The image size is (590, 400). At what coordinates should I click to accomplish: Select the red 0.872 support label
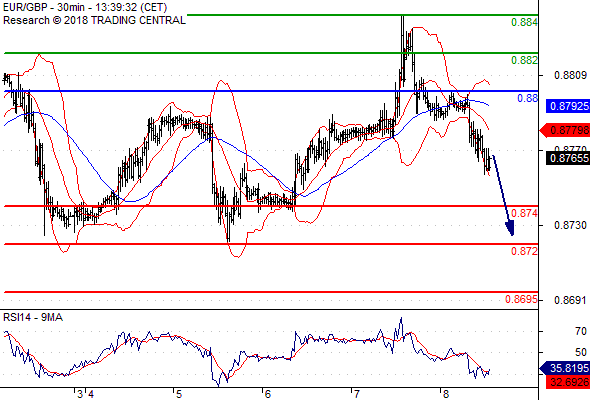coord(524,251)
